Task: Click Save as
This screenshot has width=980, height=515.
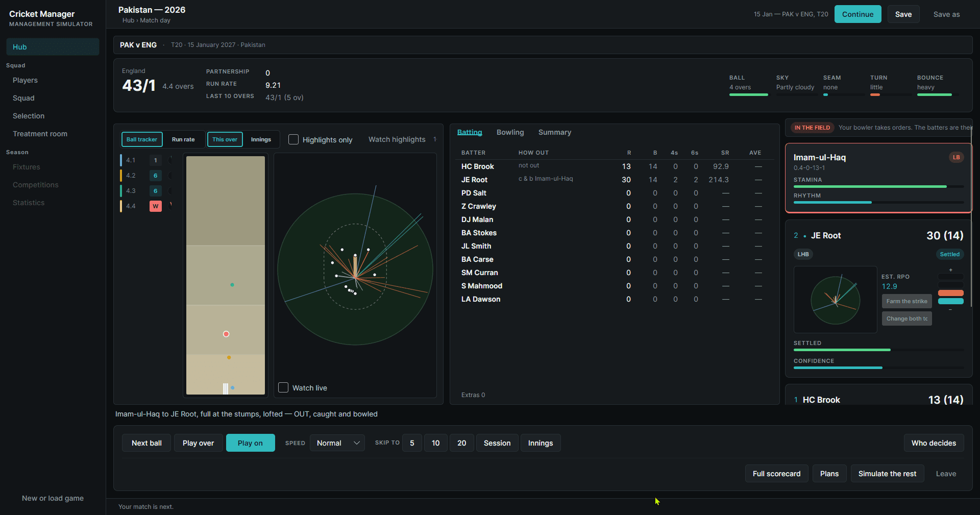Action: pos(946,14)
